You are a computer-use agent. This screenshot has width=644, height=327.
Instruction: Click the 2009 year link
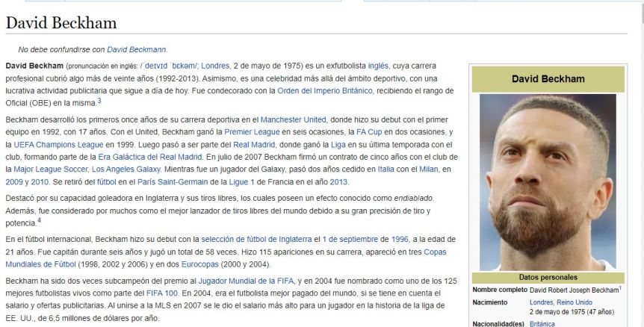tap(14, 182)
